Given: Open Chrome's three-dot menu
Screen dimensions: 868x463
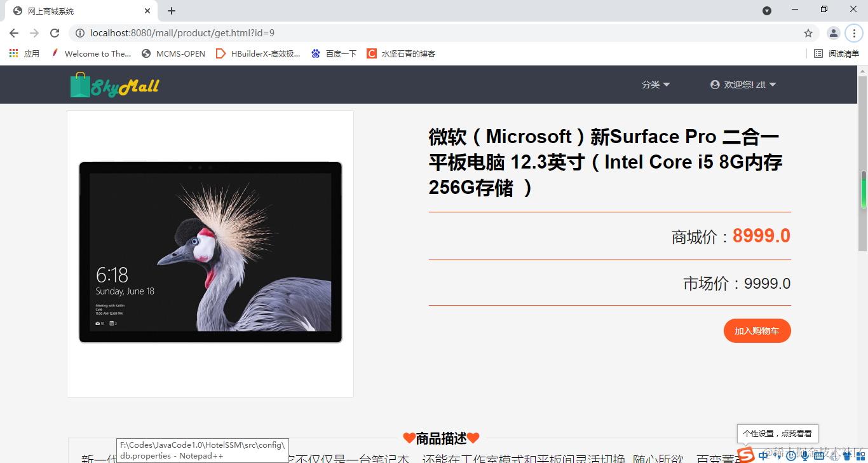Looking at the screenshot, I should (x=853, y=32).
